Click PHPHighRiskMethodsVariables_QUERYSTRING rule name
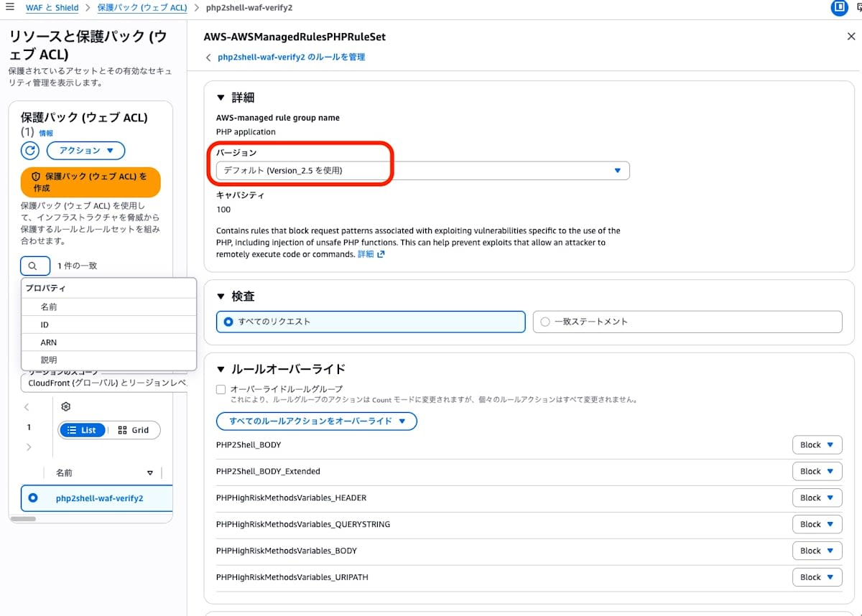The width and height of the screenshot is (862, 616). click(303, 524)
